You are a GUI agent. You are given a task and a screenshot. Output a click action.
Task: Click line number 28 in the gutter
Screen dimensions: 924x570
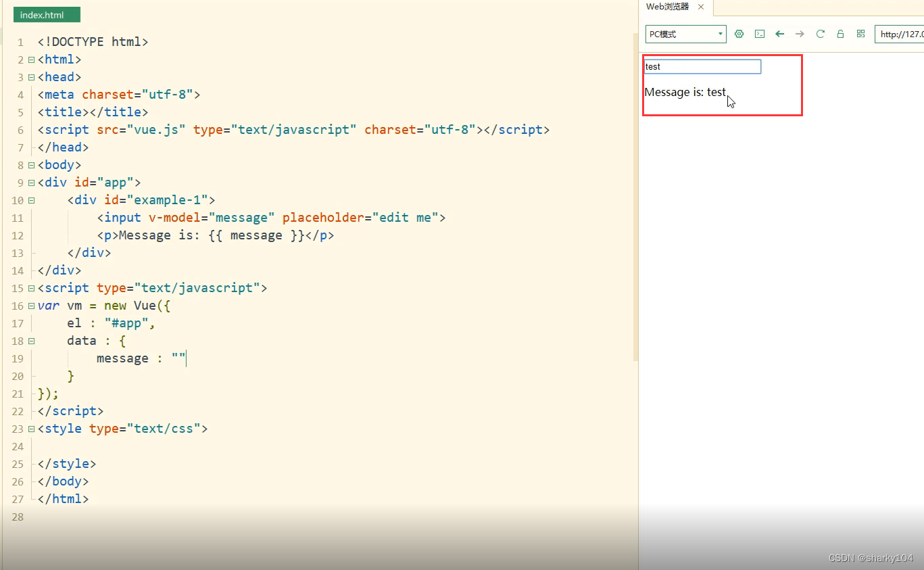tap(17, 517)
